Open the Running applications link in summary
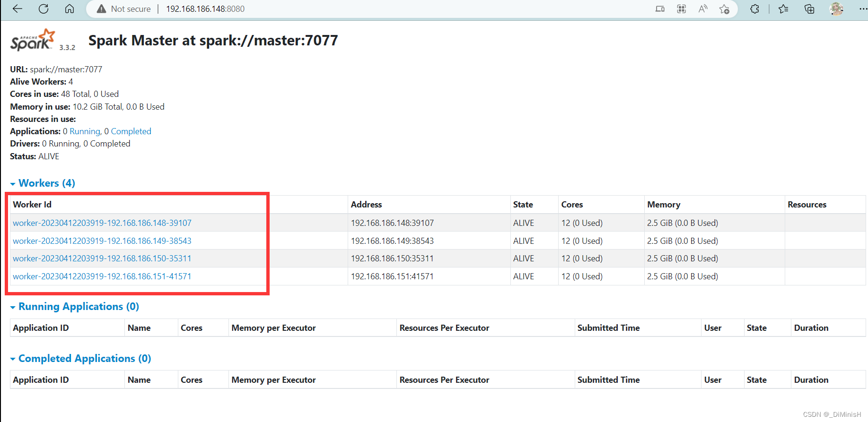Screen dimensions: 868x422 [x=85, y=131]
